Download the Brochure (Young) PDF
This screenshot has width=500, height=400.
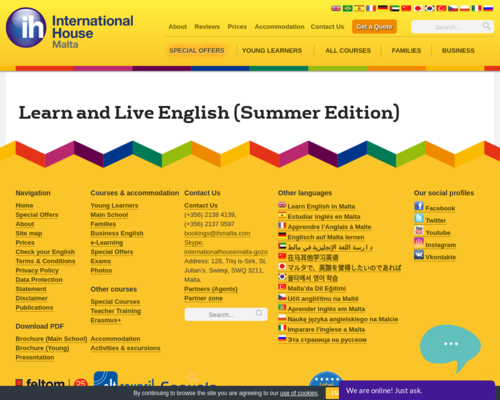pos(42,348)
